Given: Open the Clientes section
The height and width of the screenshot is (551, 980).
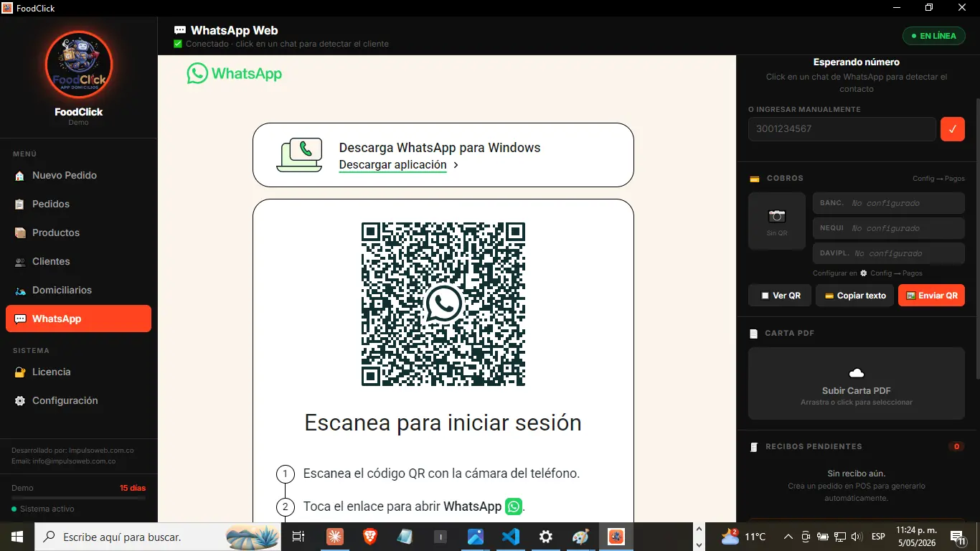Looking at the screenshot, I should coord(78,261).
